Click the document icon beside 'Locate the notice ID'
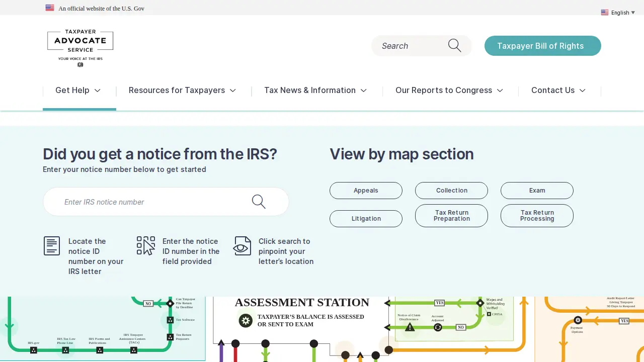 click(x=52, y=246)
